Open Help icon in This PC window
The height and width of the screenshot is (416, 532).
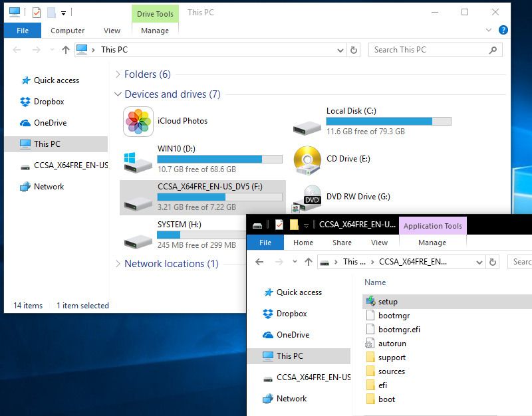[503, 30]
